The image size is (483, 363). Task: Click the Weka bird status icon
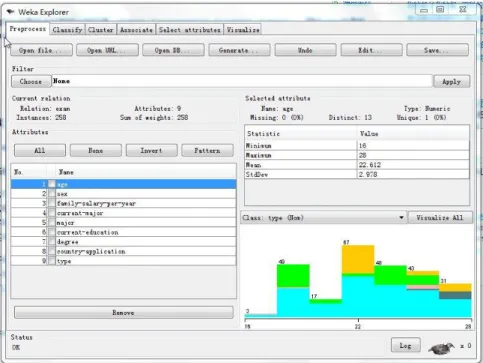(442, 348)
